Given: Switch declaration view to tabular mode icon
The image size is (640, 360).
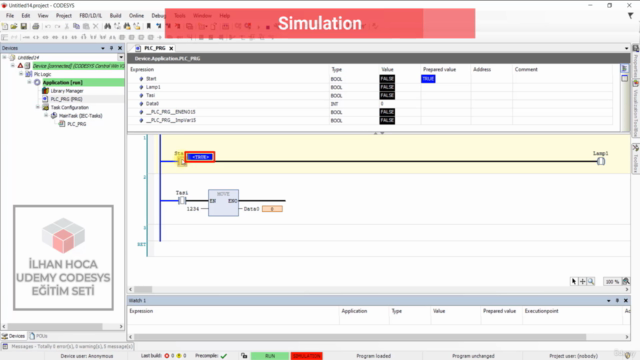Looking at the screenshot, I should [624, 78].
